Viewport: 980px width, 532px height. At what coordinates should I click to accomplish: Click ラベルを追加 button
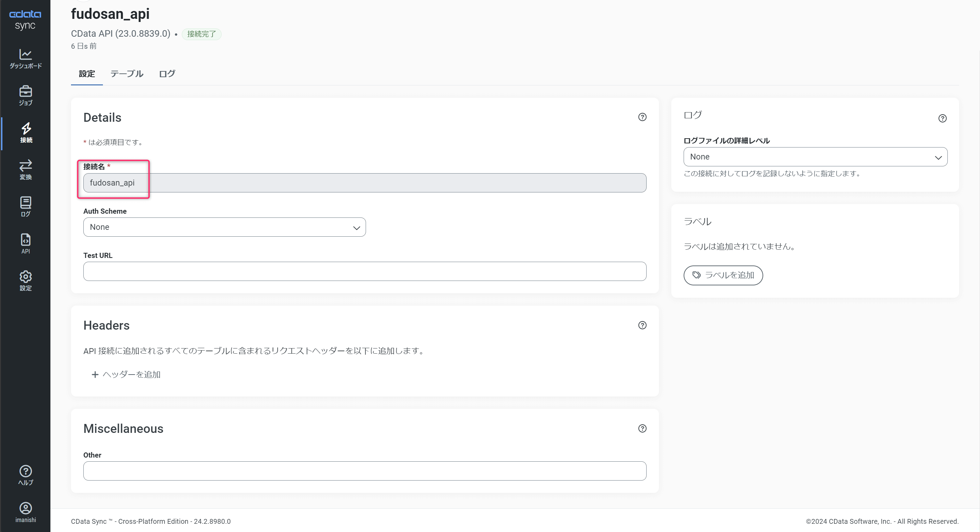coord(723,275)
